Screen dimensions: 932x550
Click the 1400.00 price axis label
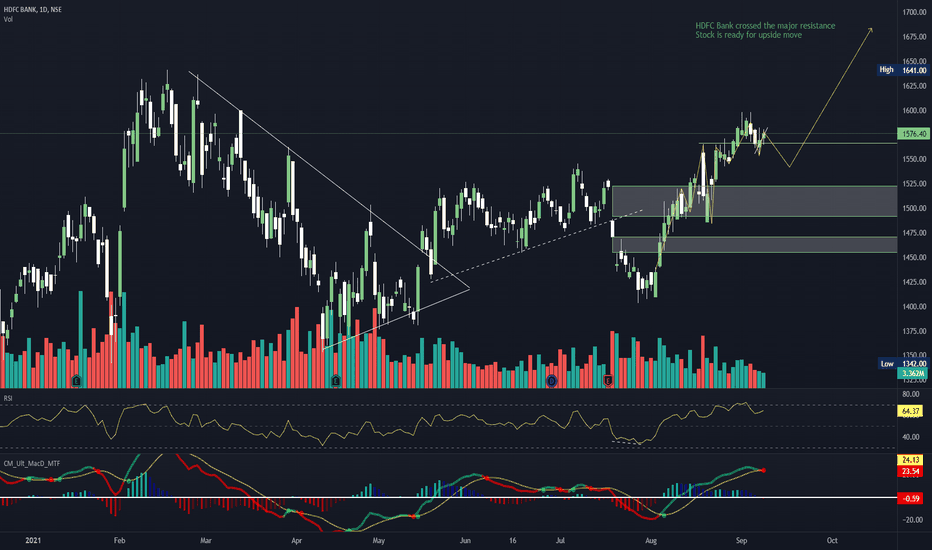[x=914, y=306]
